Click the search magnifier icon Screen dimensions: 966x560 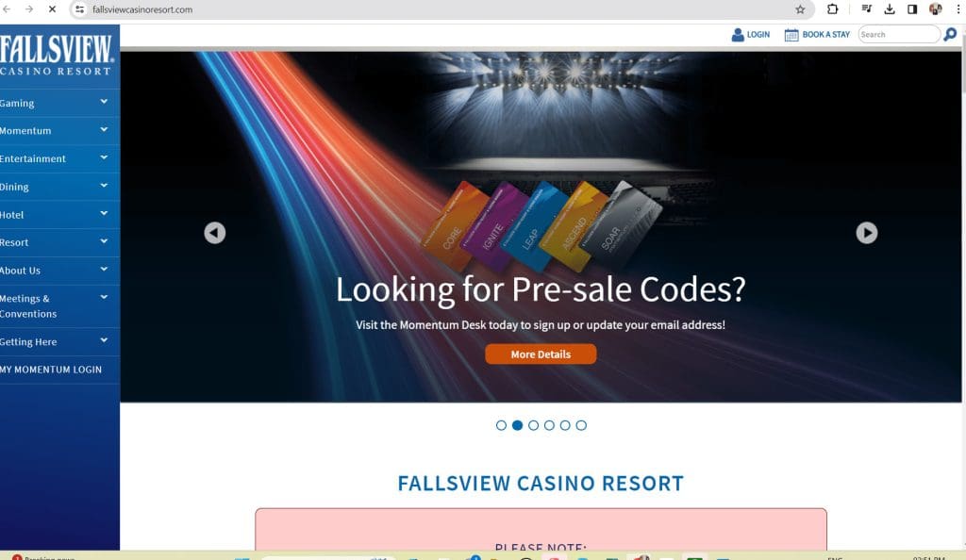tap(950, 35)
